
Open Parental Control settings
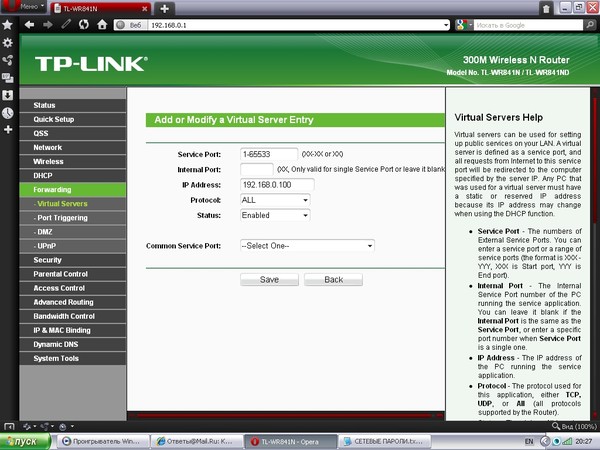73,274
